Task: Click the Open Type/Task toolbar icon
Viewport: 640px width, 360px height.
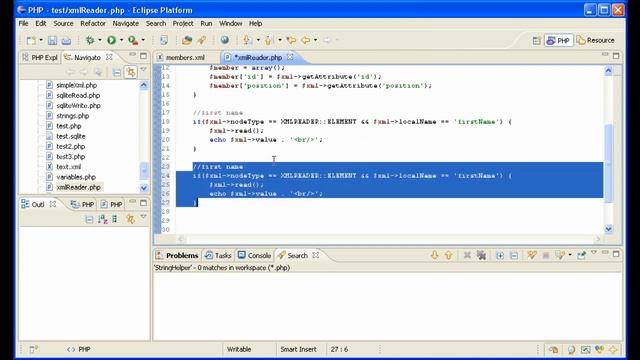Action: coord(187,40)
